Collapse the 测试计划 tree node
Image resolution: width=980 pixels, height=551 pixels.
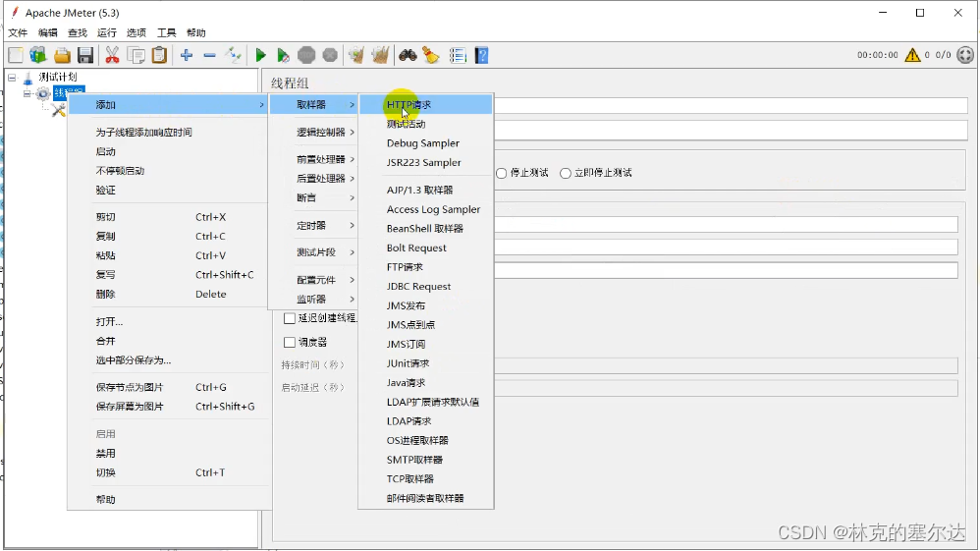tap(12, 78)
